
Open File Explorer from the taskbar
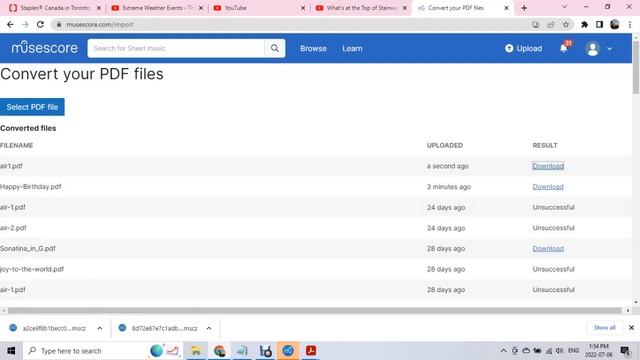(x=196, y=351)
